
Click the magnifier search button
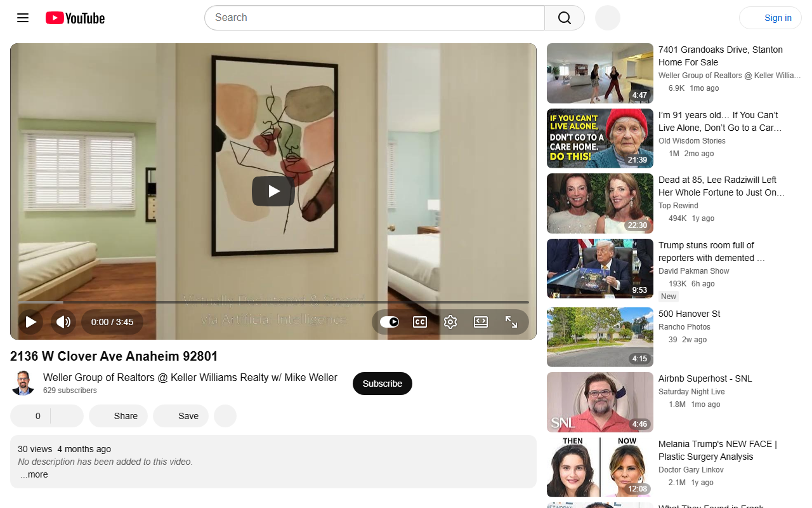click(x=565, y=18)
